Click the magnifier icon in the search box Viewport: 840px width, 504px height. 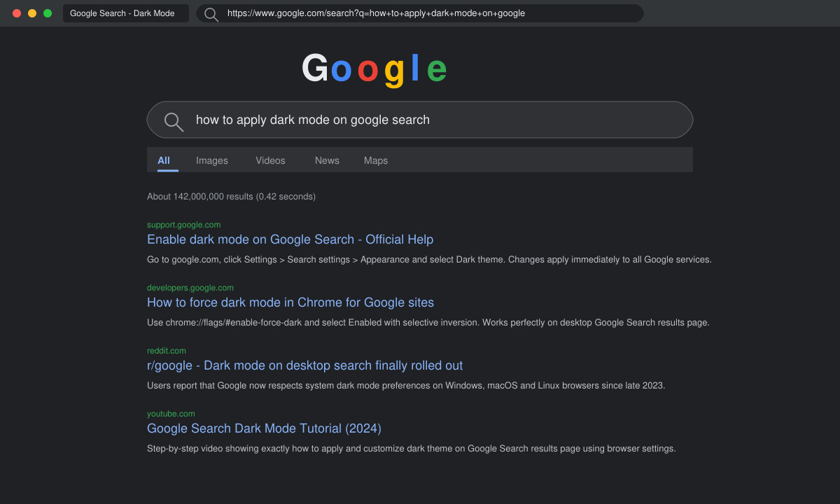pyautogui.click(x=174, y=122)
